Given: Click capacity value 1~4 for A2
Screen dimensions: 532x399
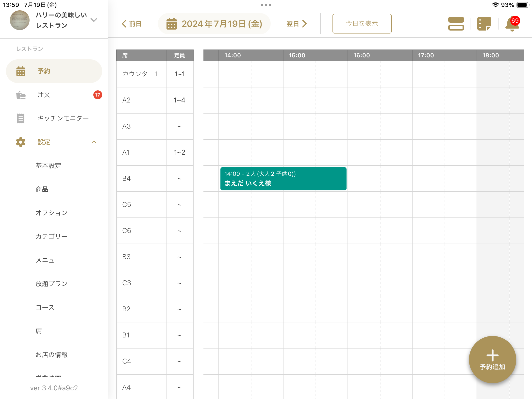Looking at the screenshot, I should click(180, 100).
